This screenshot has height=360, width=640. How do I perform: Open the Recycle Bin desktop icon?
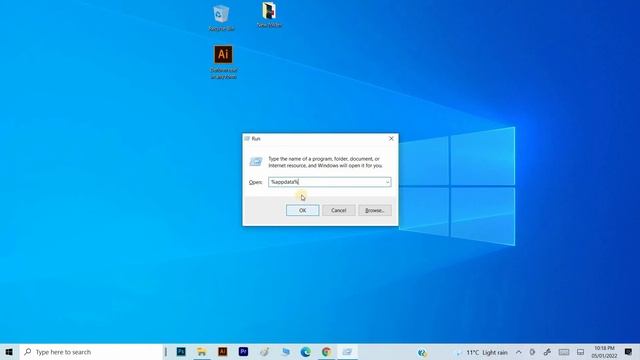click(221, 18)
